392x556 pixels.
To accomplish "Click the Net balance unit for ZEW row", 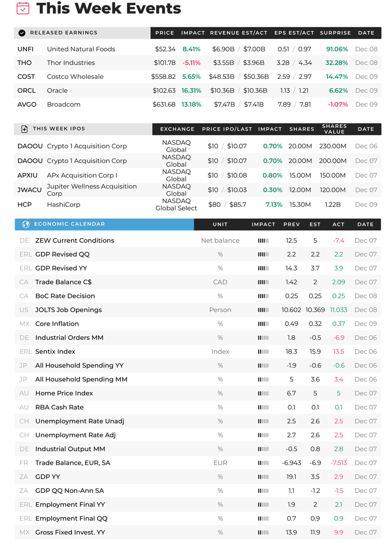I will click(x=220, y=241).
